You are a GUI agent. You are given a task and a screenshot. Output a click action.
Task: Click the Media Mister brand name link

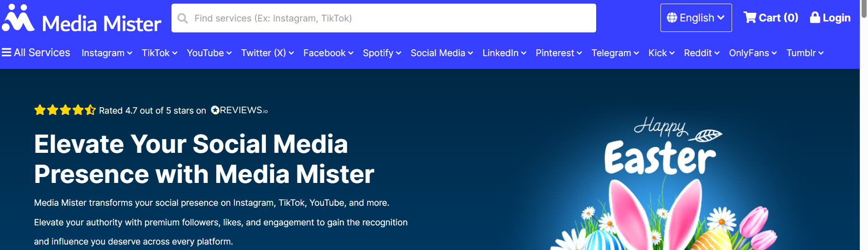tap(101, 24)
